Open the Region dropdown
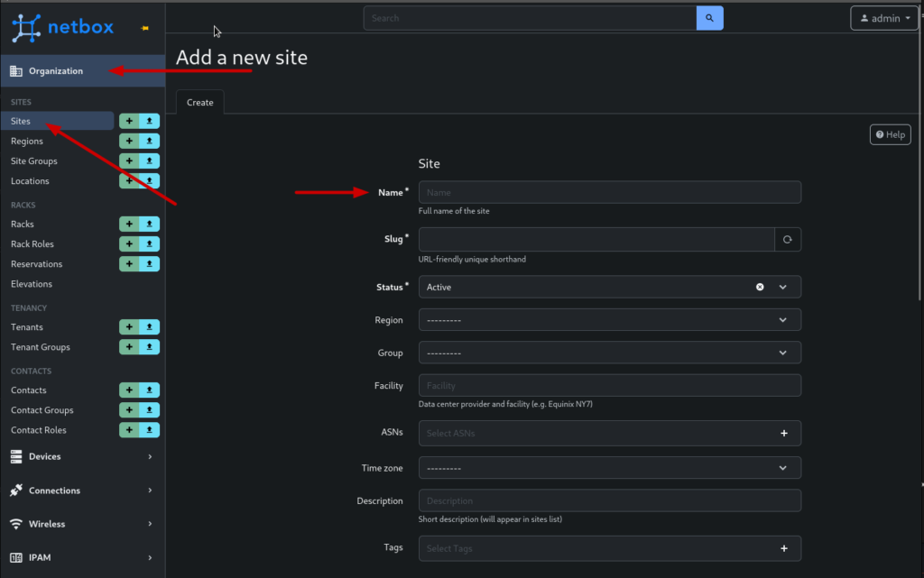The height and width of the screenshot is (578, 924). 609,320
